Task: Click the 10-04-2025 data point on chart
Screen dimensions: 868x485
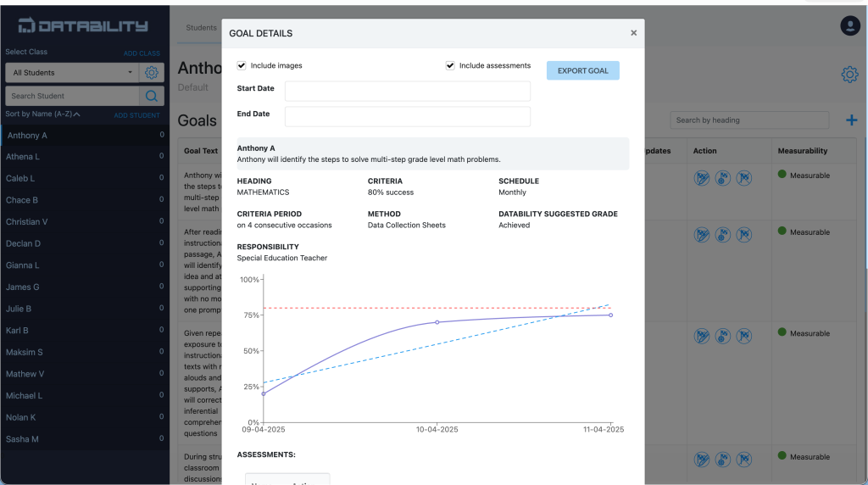Action: pyautogui.click(x=437, y=322)
